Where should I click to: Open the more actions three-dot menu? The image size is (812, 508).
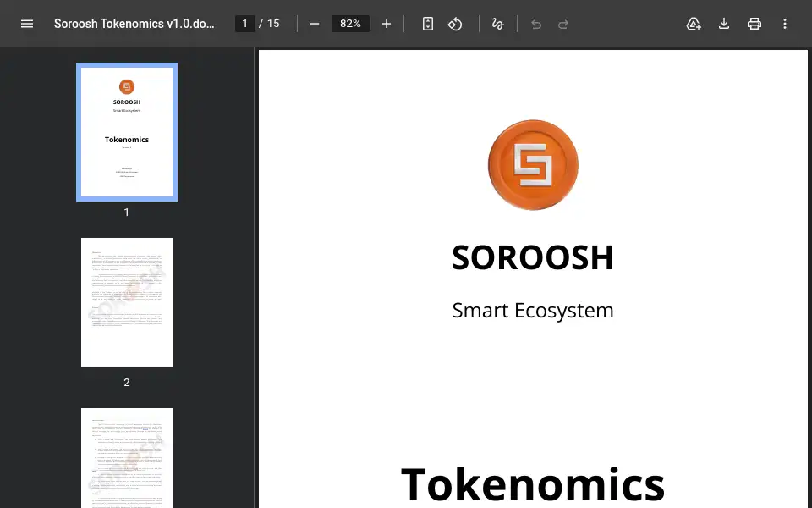click(x=785, y=24)
